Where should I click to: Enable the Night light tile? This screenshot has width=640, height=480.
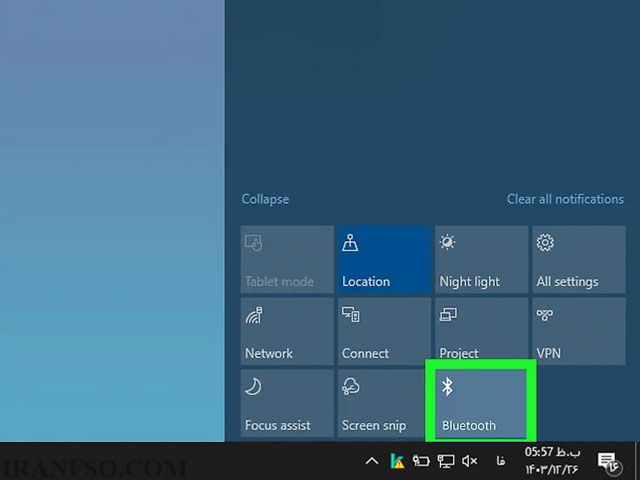[481, 260]
